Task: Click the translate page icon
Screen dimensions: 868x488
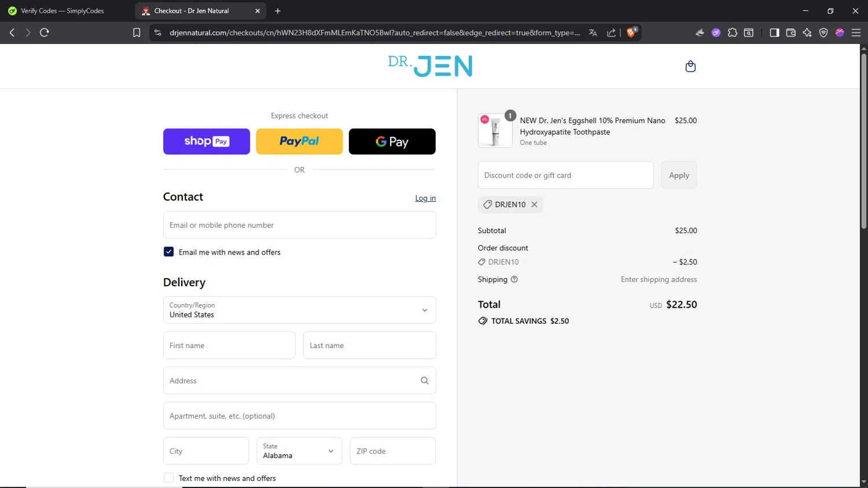Action: tap(593, 33)
